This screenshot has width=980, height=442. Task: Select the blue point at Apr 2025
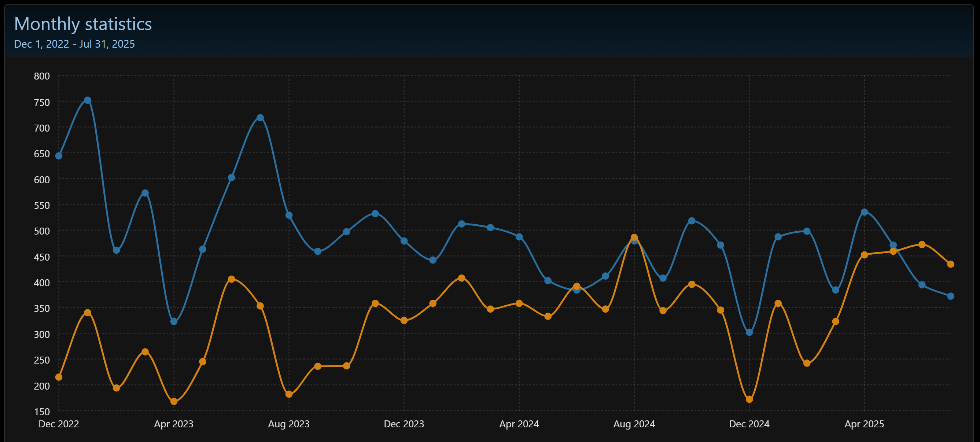[864, 212]
